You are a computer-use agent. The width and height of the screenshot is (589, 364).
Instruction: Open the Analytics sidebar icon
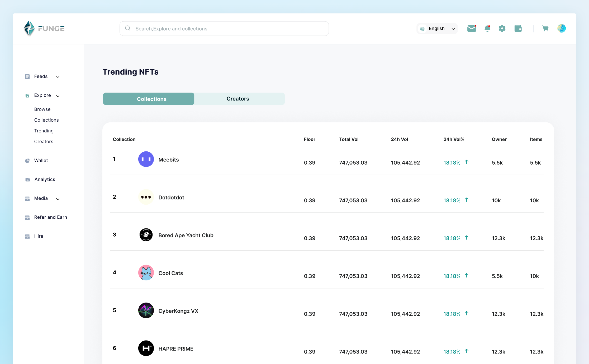pyautogui.click(x=27, y=179)
